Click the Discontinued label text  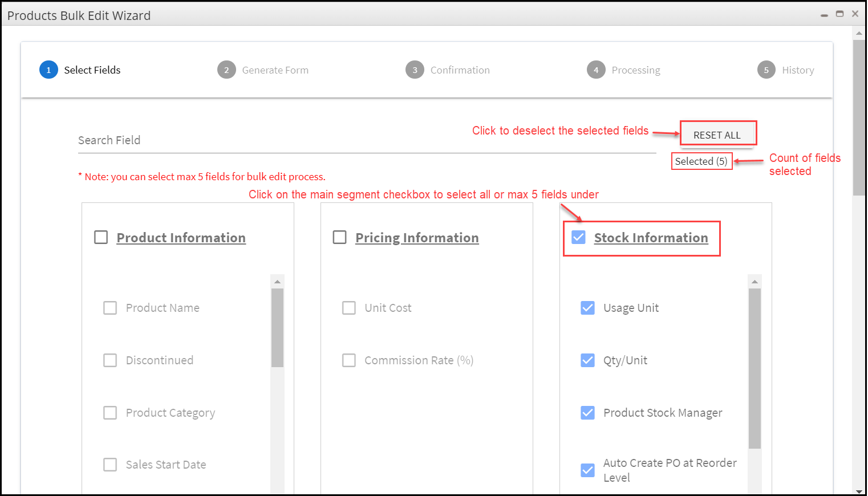point(160,360)
